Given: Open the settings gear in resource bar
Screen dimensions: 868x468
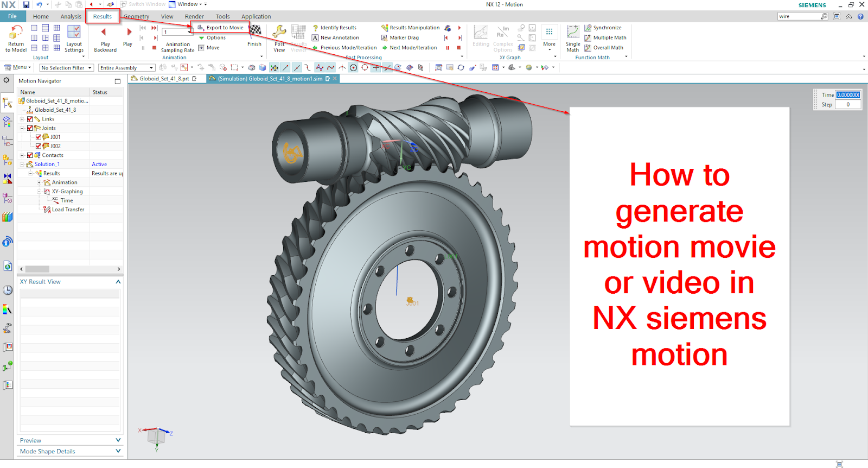Looking at the screenshot, I should click(6, 80).
